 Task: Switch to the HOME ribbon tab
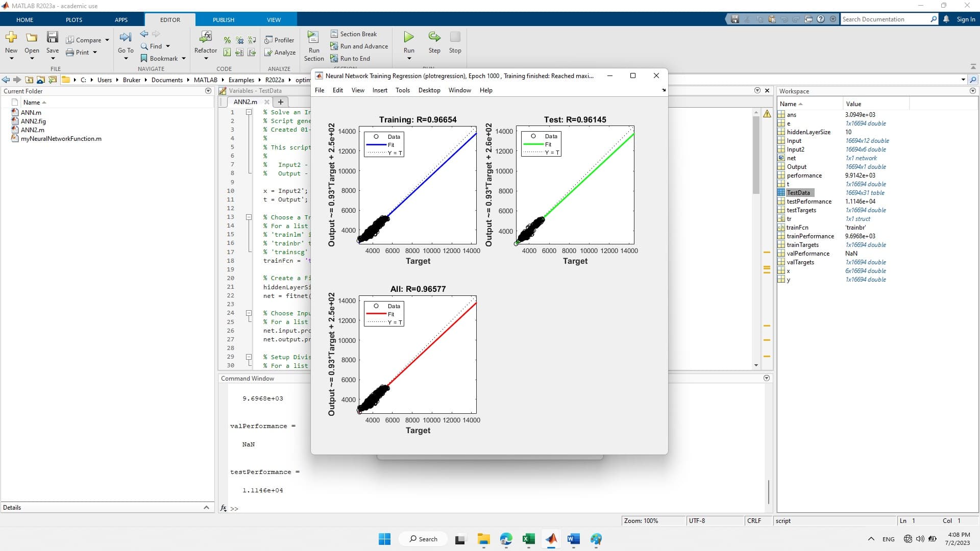[x=24, y=20]
